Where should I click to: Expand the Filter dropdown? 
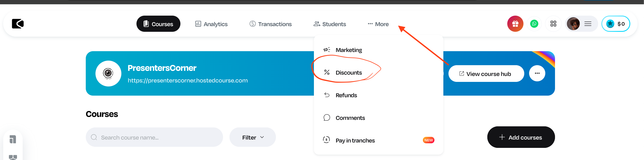click(x=252, y=137)
